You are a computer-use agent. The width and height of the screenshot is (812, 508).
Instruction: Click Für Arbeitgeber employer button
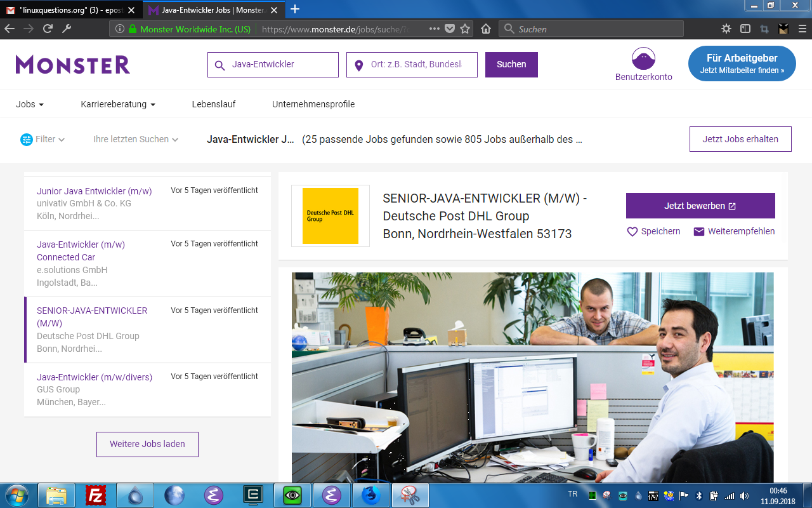click(x=742, y=63)
